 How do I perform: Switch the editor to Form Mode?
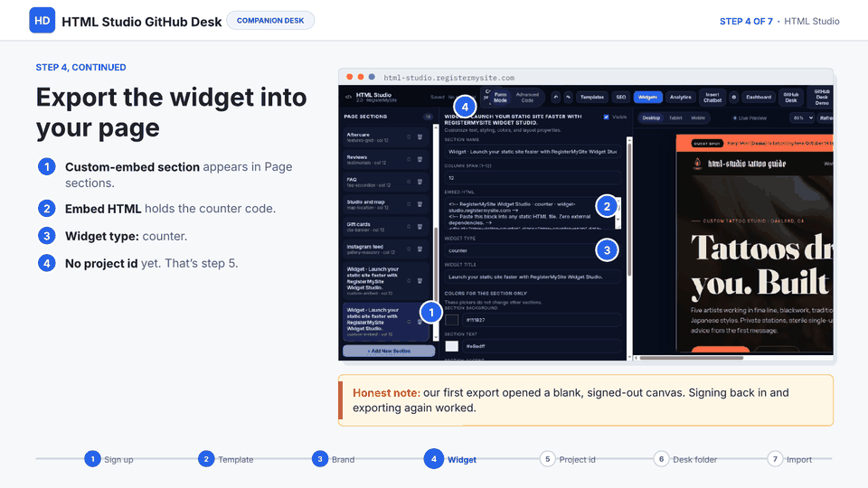click(500, 98)
